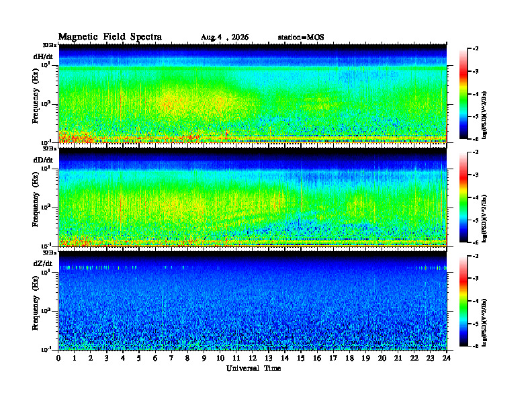Click hour label 16 on the time axis
This screenshot has width=532, height=411.
tap(317, 358)
